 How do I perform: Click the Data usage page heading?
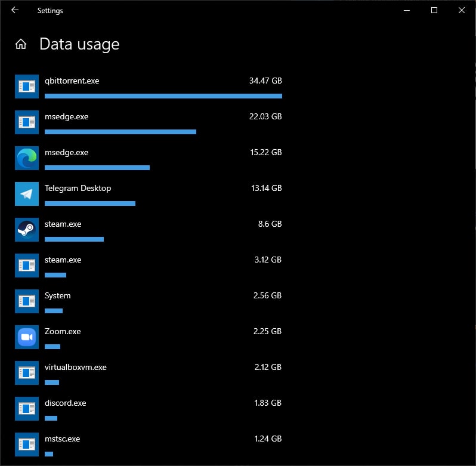click(79, 44)
